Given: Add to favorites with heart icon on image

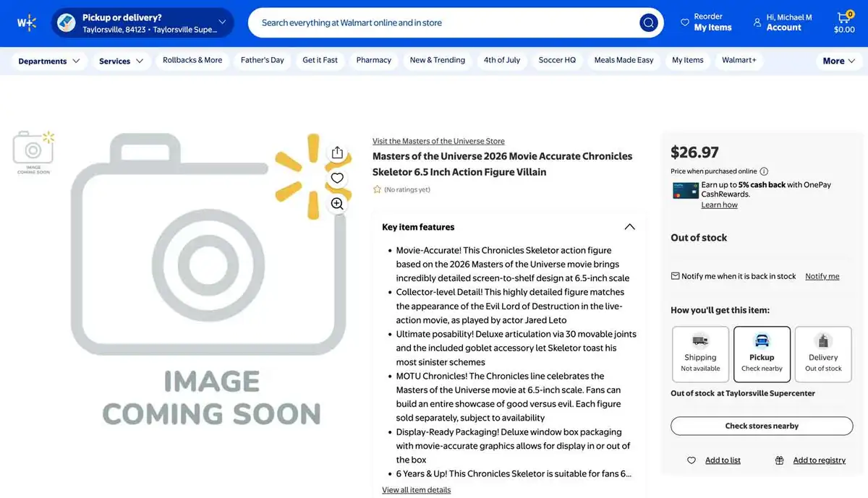Looking at the screenshot, I should 337,178.
